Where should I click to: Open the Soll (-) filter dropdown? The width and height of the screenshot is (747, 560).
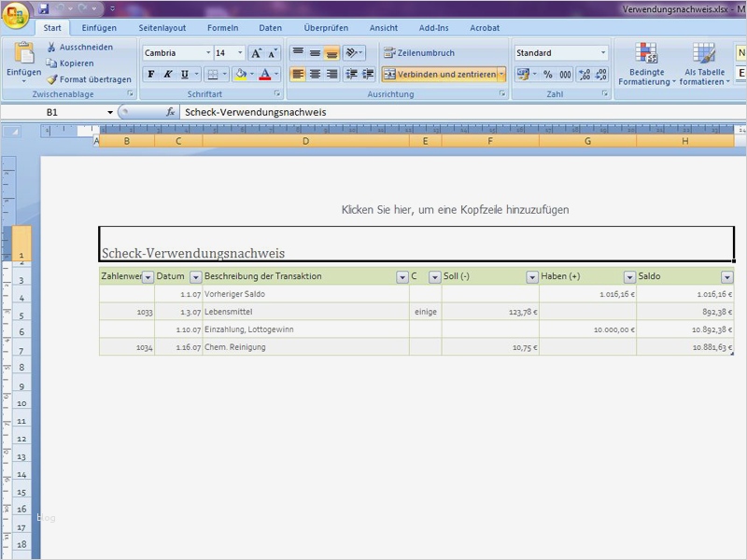531,277
